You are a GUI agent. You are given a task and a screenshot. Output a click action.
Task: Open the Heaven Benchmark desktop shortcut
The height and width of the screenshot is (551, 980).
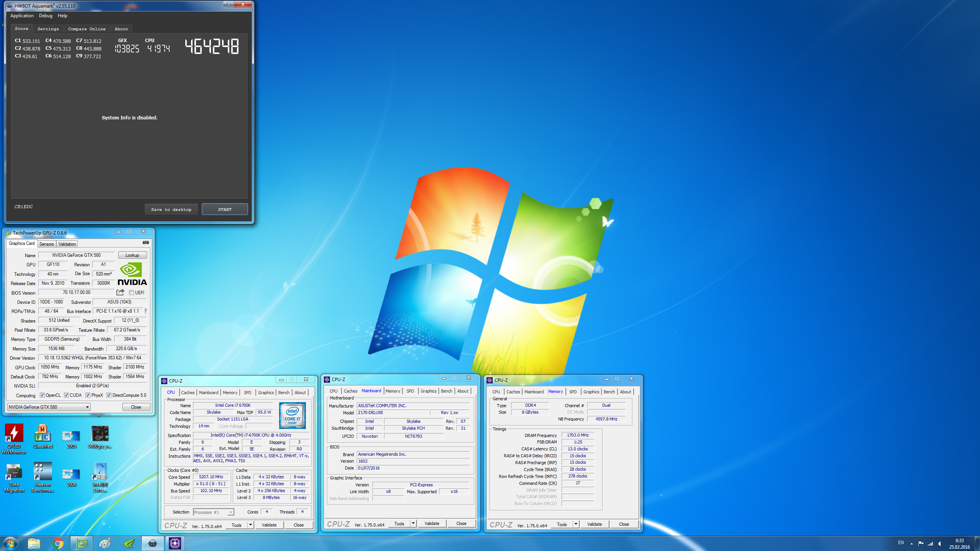click(x=43, y=478)
